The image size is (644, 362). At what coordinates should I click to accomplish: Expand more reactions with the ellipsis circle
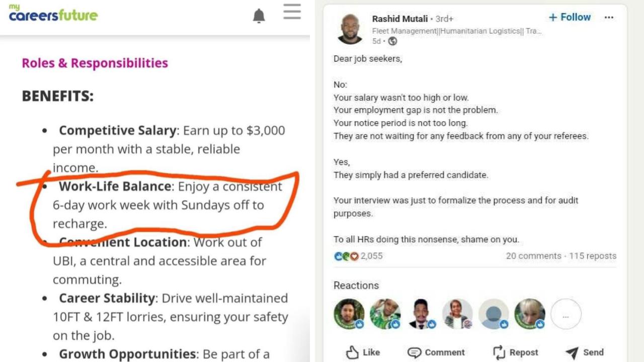(x=566, y=314)
